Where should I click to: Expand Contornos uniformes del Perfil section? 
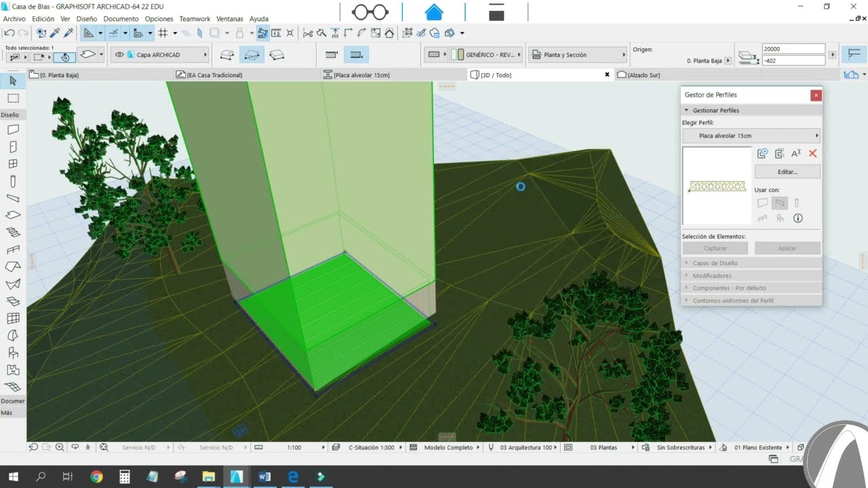pos(751,300)
